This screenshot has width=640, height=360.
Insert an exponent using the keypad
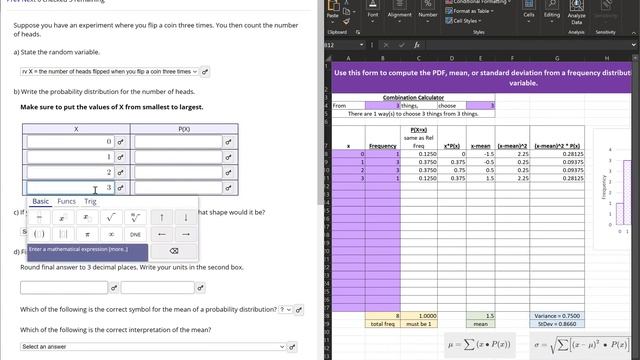click(63, 218)
